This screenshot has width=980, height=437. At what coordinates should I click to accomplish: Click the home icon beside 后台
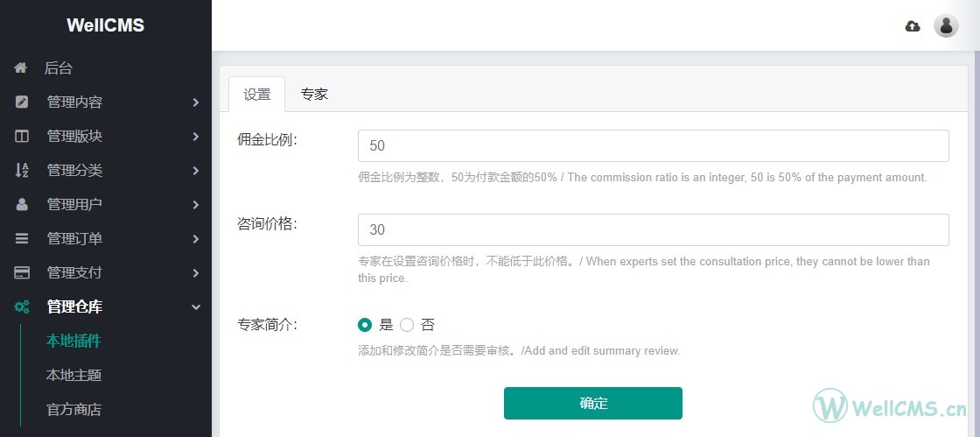[x=21, y=67]
